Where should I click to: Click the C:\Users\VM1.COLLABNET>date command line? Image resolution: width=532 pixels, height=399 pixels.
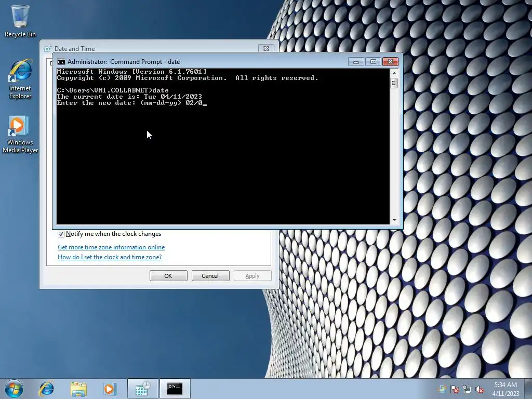[113, 90]
